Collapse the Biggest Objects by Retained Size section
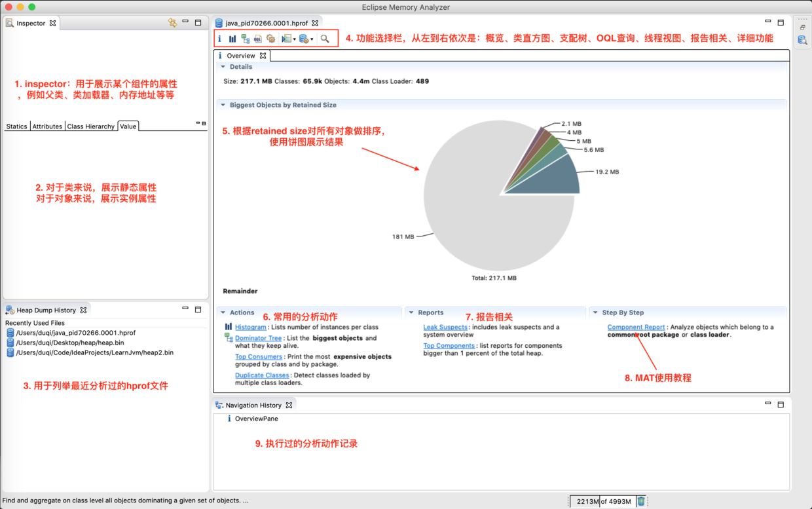The width and height of the screenshot is (812, 509). pos(223,105)
